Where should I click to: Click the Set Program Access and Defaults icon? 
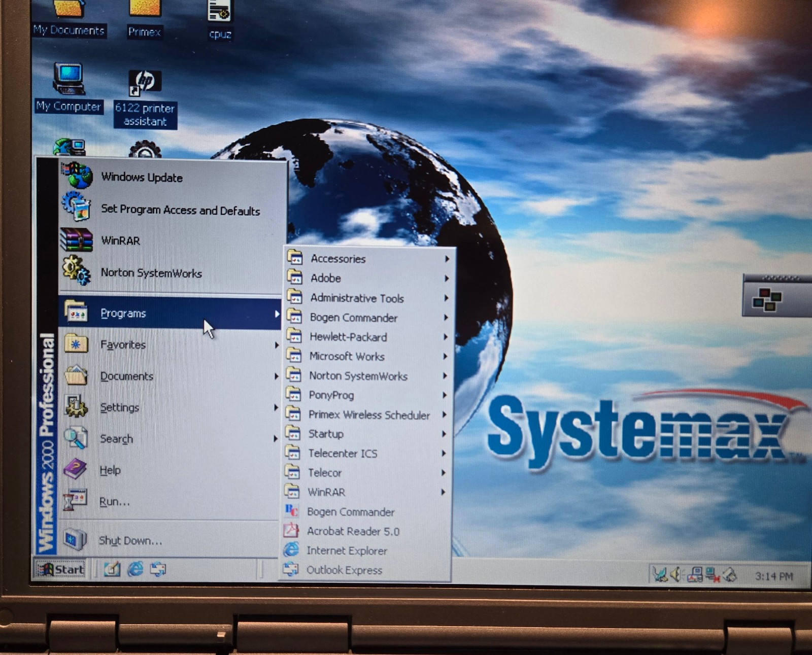tap(77, 207)
